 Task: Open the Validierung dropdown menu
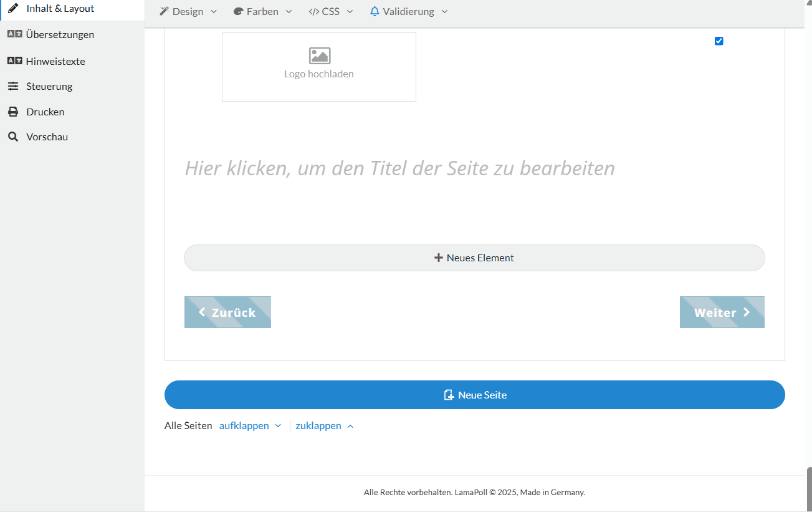point(409,11)
